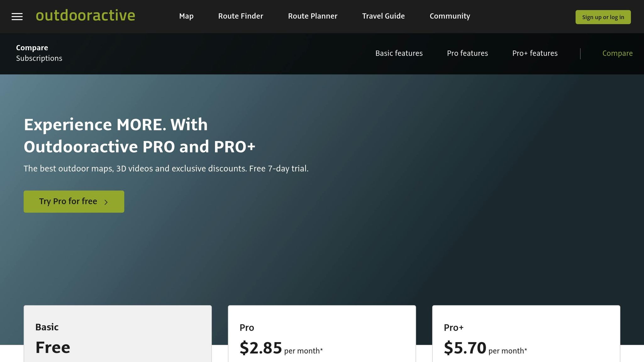Go to Route Finder

click(x=241, y=16)
